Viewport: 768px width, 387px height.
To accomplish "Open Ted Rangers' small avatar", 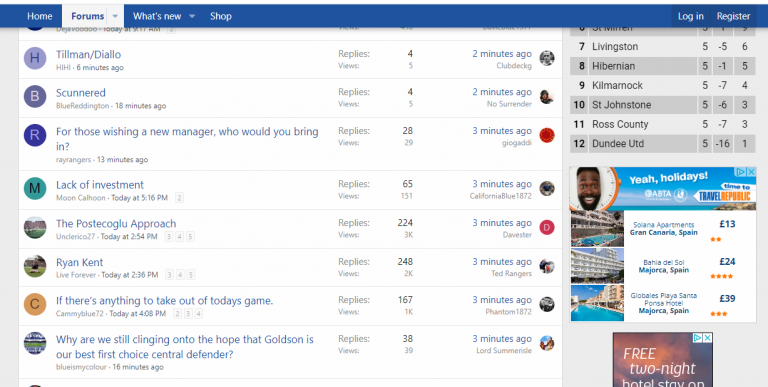I will [547, 266].
